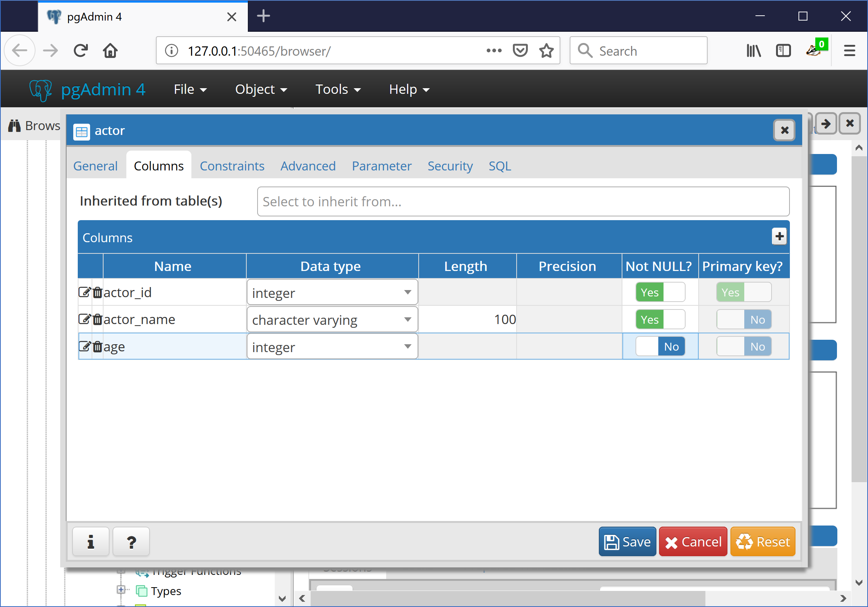Screen dimensions: 868x607
Task: Click the bottom horizontal scrollbar right arrow
Action: [843, 598]
